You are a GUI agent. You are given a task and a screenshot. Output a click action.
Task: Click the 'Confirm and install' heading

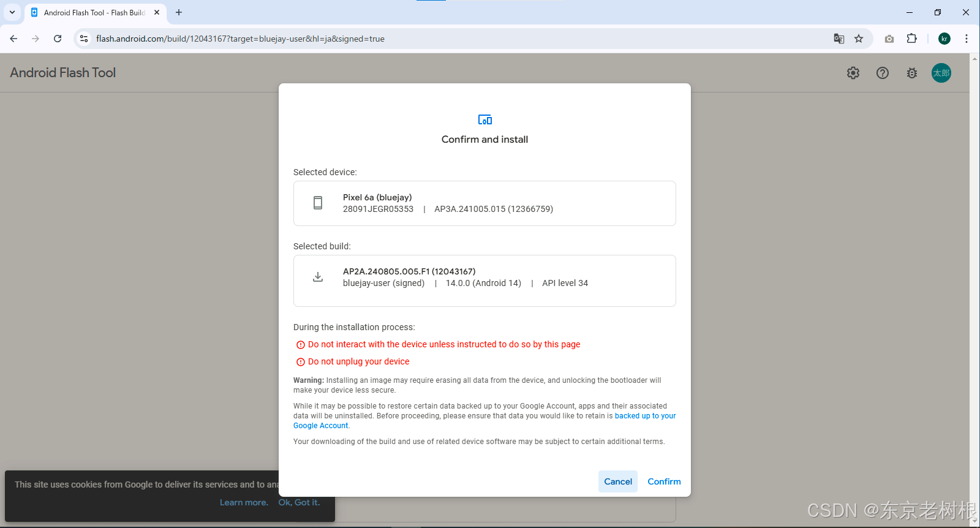(x=484, y=139)
